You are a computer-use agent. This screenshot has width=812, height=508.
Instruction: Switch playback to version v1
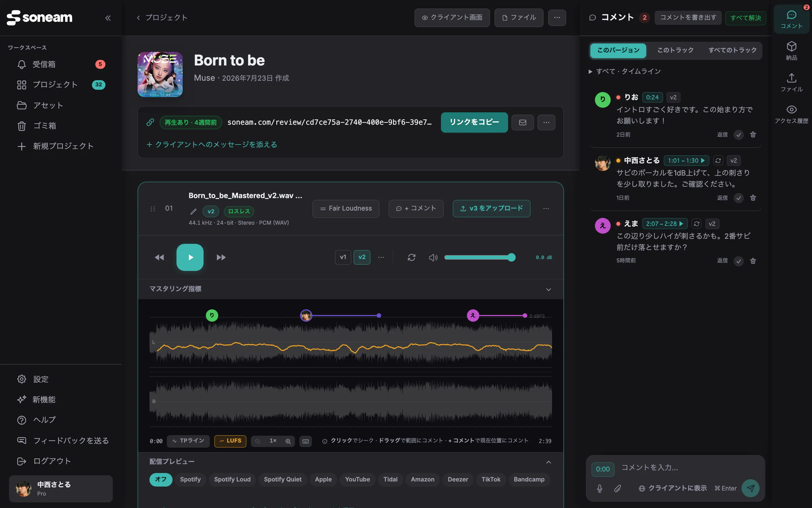[x=343, y=257]
